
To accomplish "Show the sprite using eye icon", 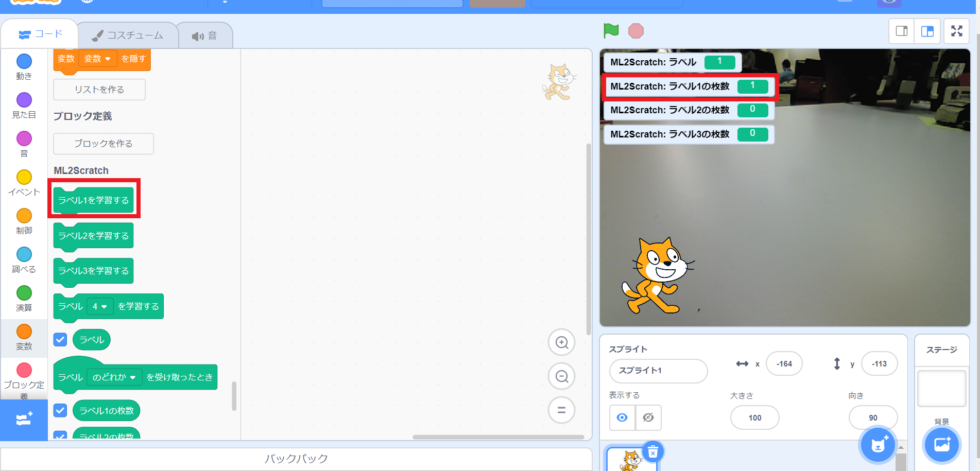I will (622, 417).
